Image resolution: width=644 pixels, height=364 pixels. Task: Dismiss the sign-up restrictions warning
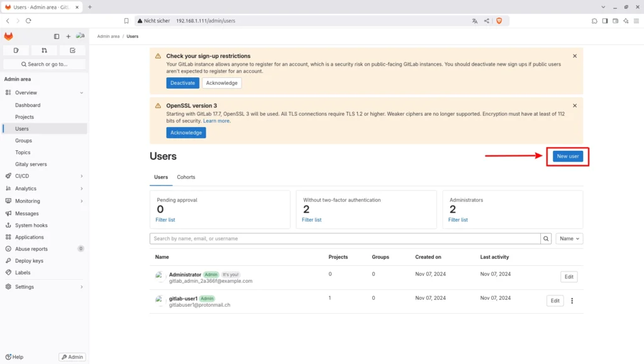coord(574,56)
